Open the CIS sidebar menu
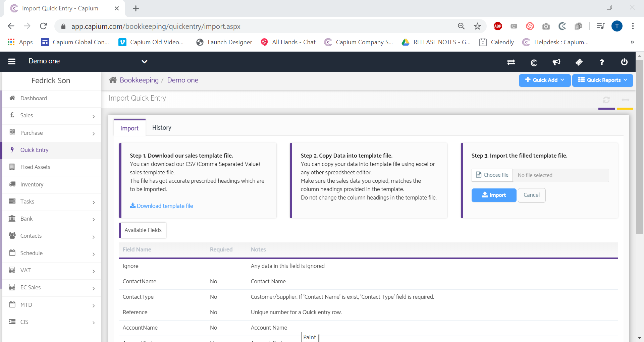This screenshot has height=342, width=644. tap(52, 322)
